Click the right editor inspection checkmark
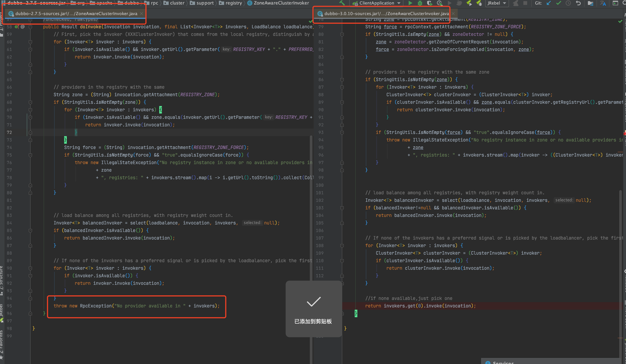 coord(620,21)
